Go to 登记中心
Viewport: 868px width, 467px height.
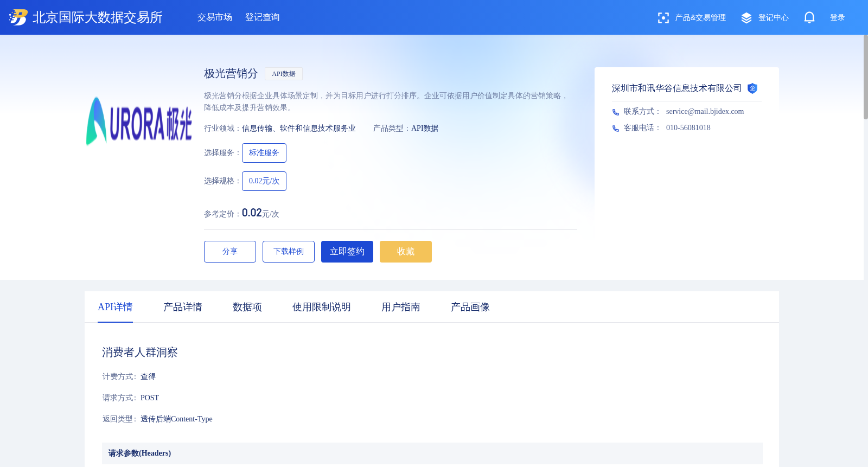[x=774, y=18]
